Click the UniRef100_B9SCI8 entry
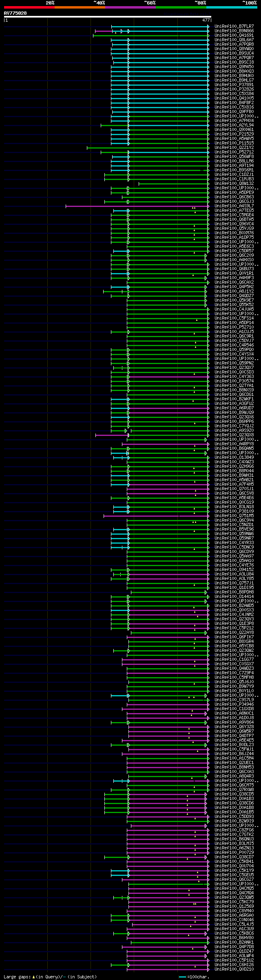Screen dimensions: 261x980 coord(234,62)
